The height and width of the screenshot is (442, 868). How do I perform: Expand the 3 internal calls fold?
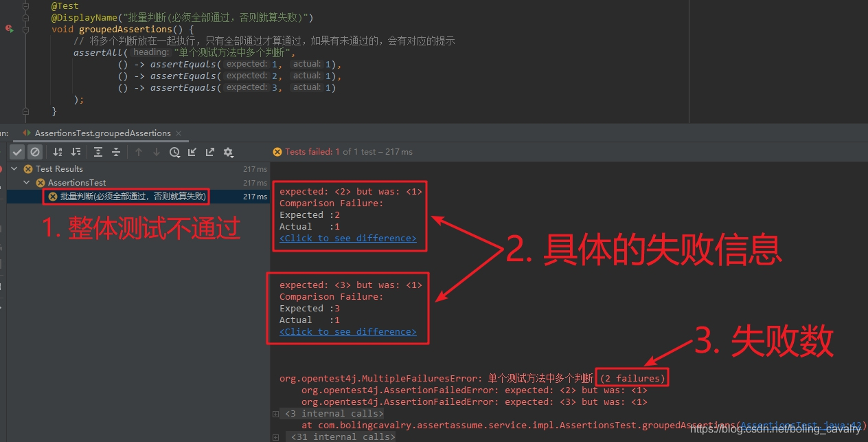tap(334, 413)
